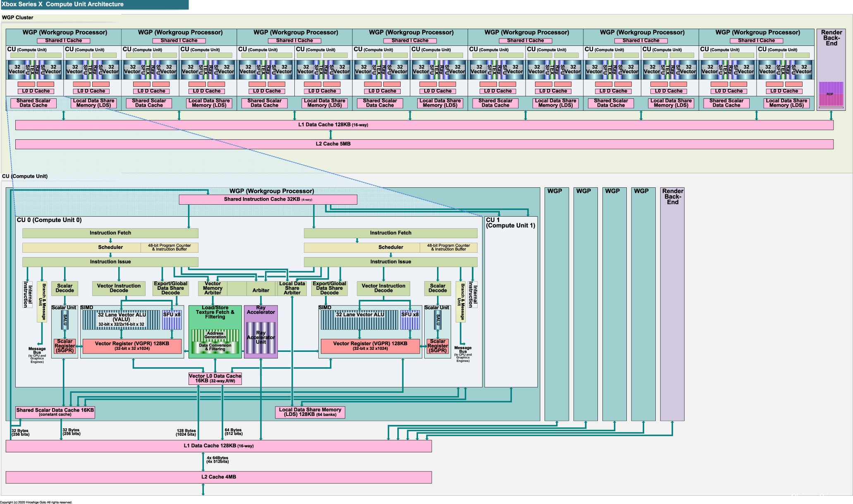Click the 'Vector L0 Data Cache 16KB' block

(215, 378)
